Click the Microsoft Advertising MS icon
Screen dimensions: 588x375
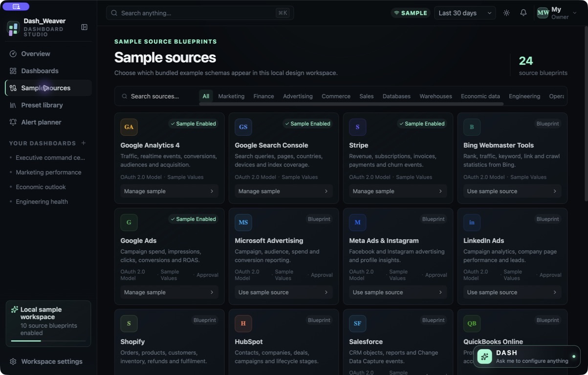[243, 222]
